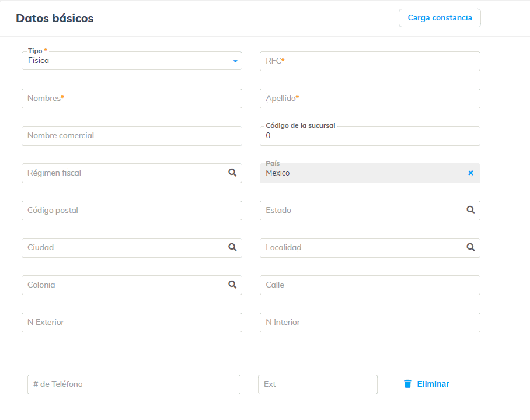Viewport: 530px width, 420px height.
Task: Select the Apellido text field
Action: pos(369,99)
